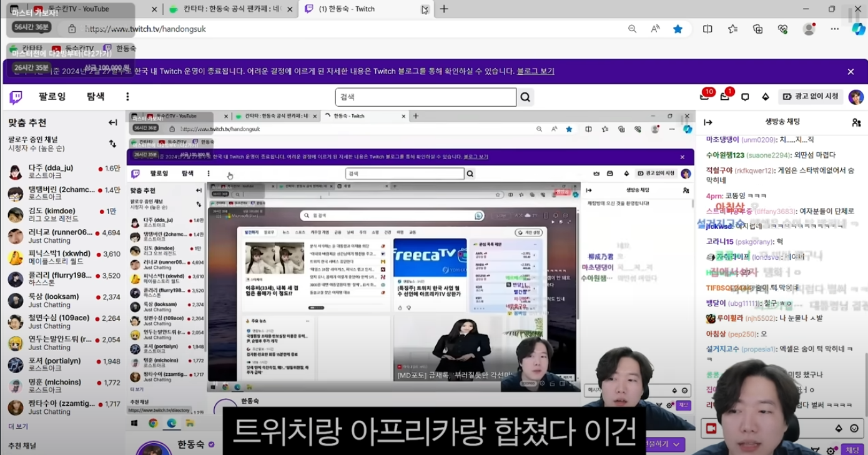Screen dimensions: 868x455
Task: Click the Edge zoom magnifier icon in address bar
Action: 633,29
